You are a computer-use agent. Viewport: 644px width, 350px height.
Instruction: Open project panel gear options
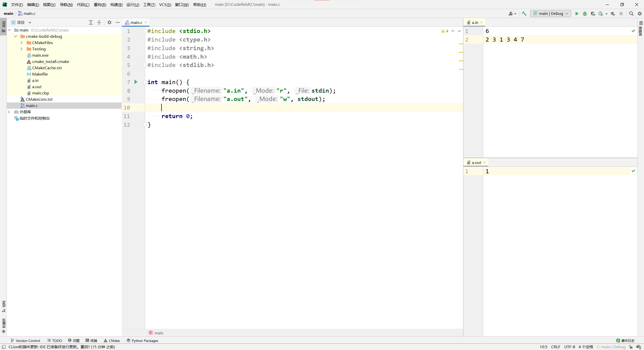(x=109, y=22)
